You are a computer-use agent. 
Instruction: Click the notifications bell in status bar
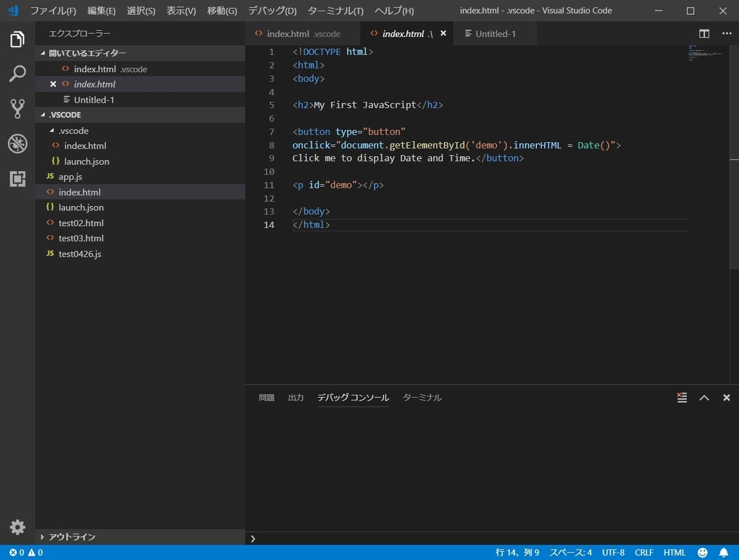click(x=724, y=553)
